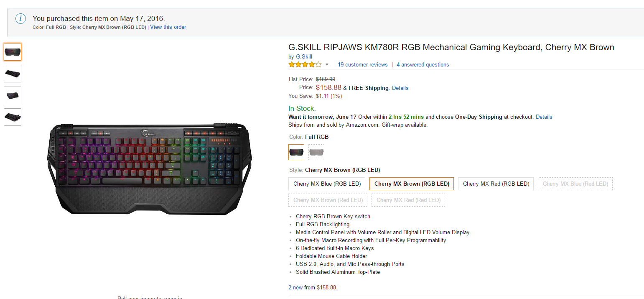Select the first keyboard thumbnail image
The height and width of the screenshot is (299, 644).
pyautogui.click(x=13, y=52)
